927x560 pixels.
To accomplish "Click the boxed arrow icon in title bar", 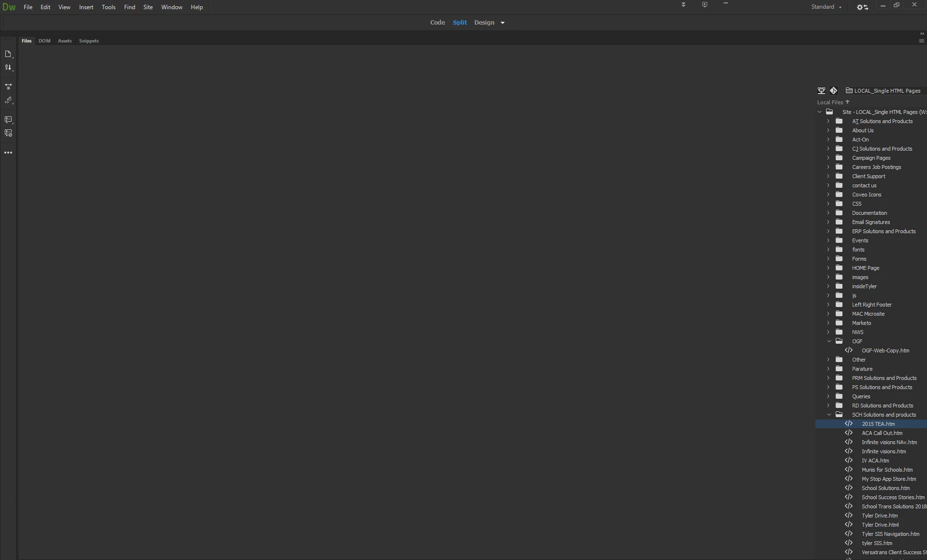I will (705, 5).
